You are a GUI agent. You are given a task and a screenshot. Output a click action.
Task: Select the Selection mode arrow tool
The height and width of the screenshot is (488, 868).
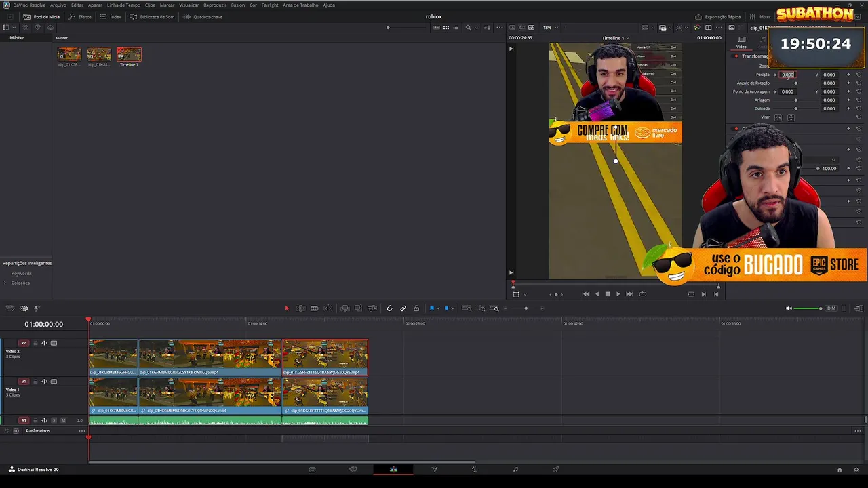(286, 308)
